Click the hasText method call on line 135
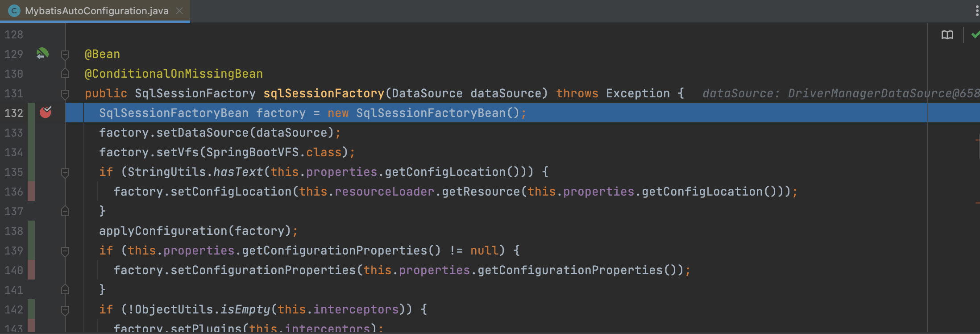 [238, 172]
